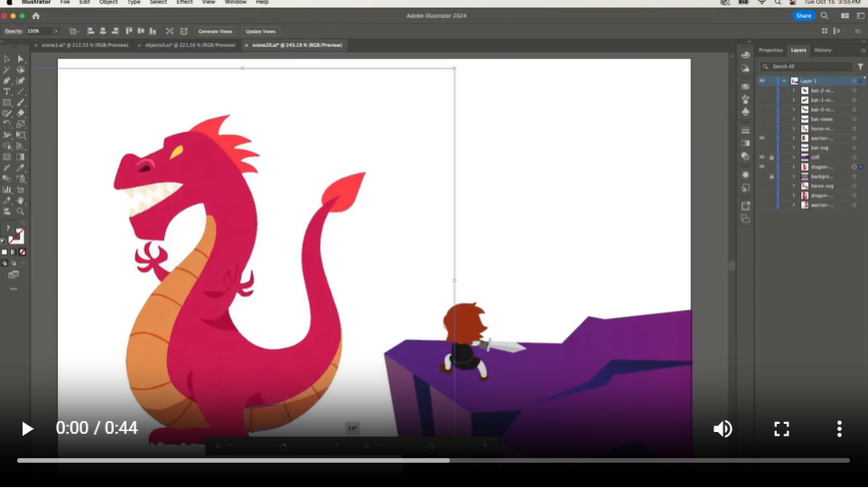The width and height of the screenshot is (868, 488).
Task: Activate the Eyedropper tool
Action: tap(21, 168)
